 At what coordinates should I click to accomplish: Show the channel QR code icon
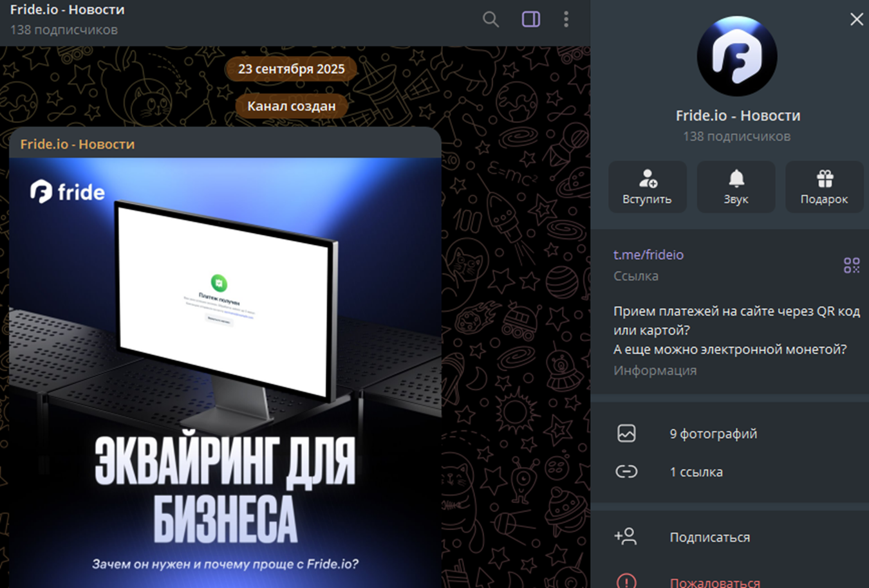point(852,265)
